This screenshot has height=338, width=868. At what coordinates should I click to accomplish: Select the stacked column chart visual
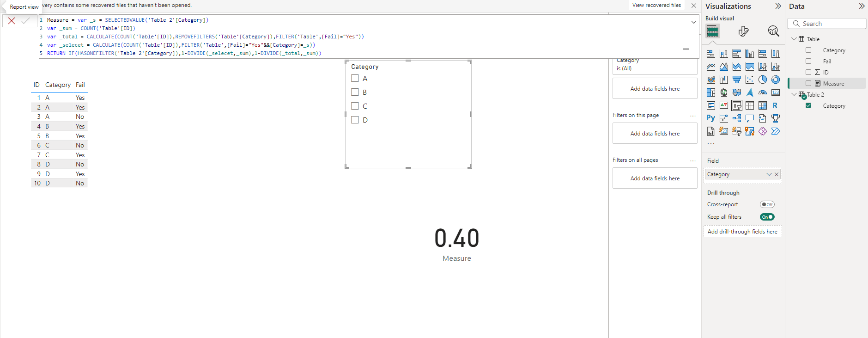coord(724,54)
